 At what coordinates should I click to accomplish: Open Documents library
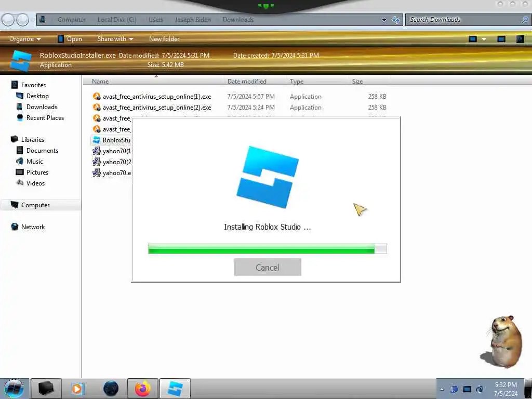tap(42, 150)
